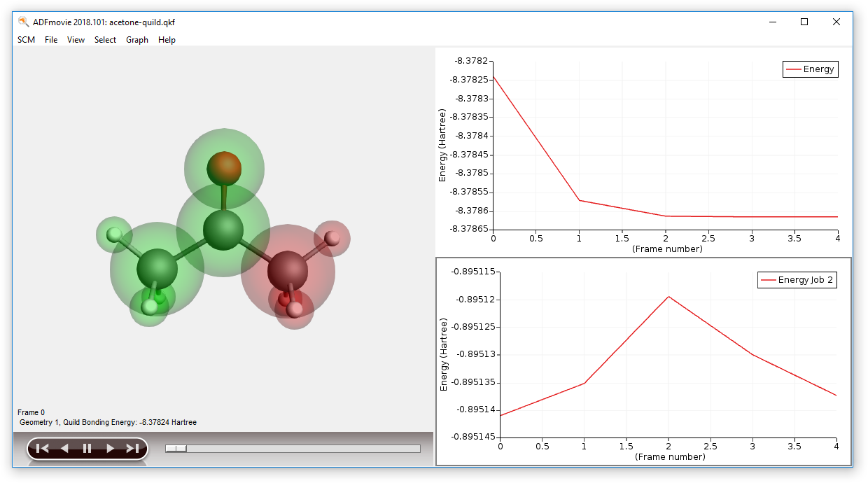
Task: Click the lower graph's (Frame number) axis title
Action: click(669, 456)
